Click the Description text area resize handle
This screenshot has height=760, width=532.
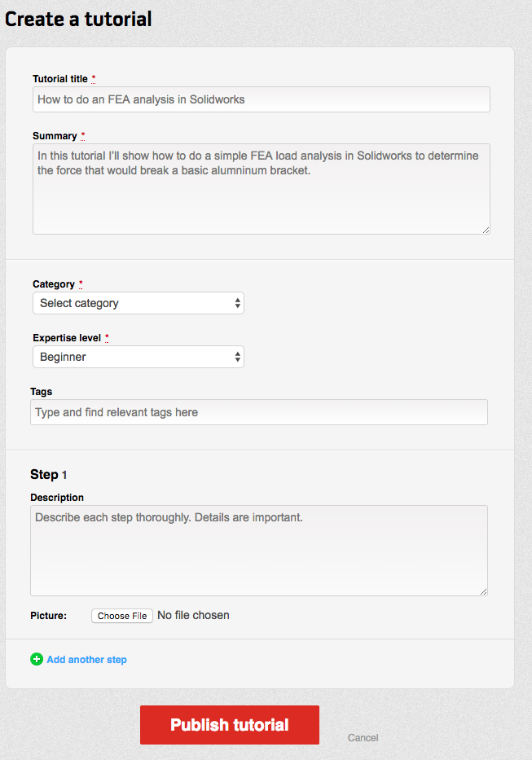pos(483,591)
